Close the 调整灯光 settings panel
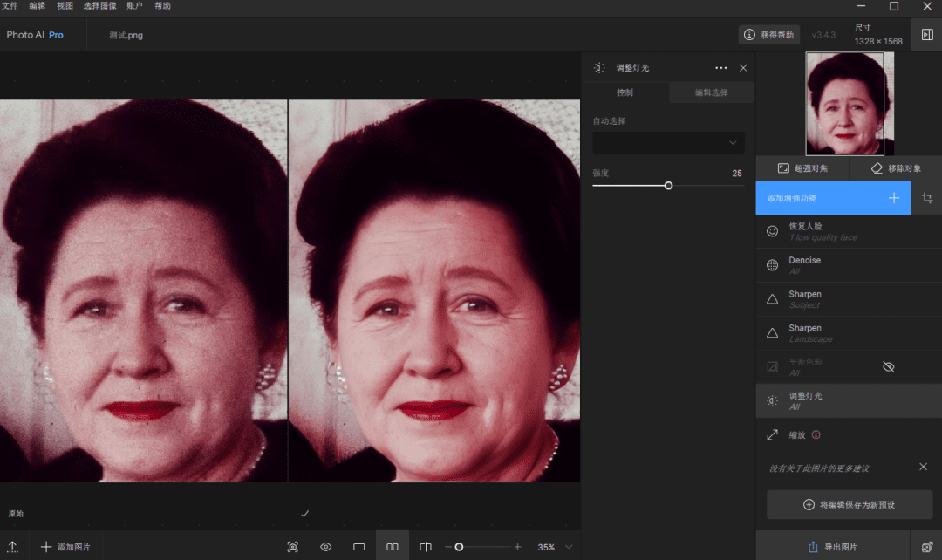942x560 pixels. tap(743, 68)
